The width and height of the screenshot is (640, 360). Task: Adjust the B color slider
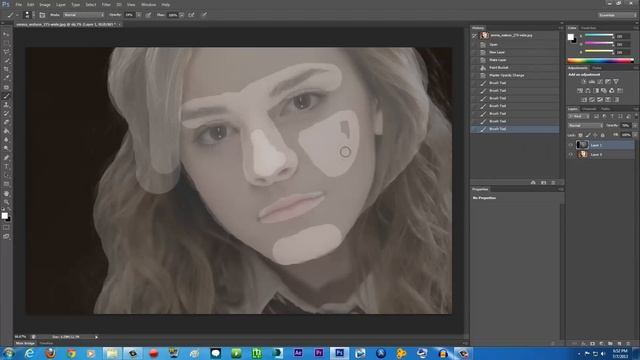tap(599, 52)
